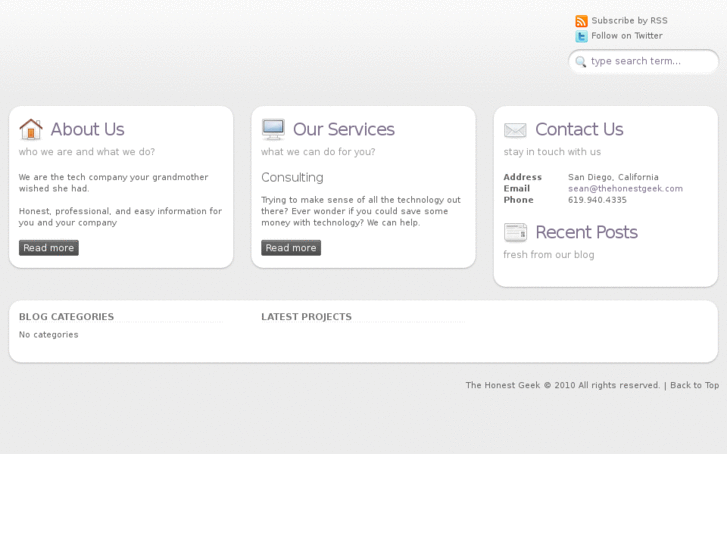
Task: Click the About Us heading
Action: click(x=87, y=130)
